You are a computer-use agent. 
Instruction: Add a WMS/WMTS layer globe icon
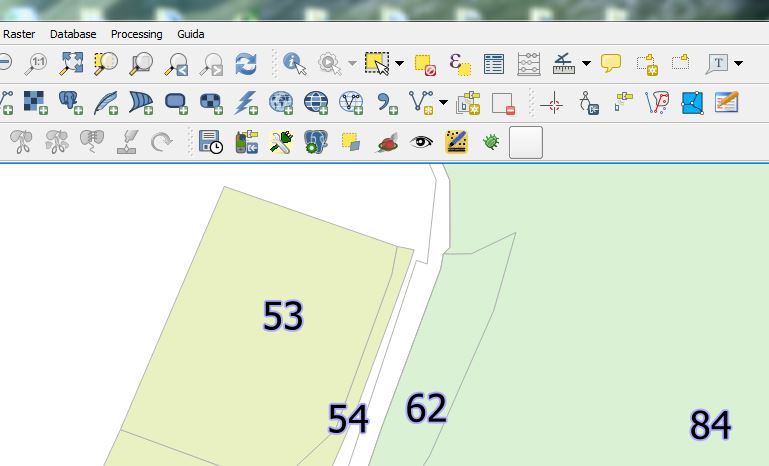[281, 102]
